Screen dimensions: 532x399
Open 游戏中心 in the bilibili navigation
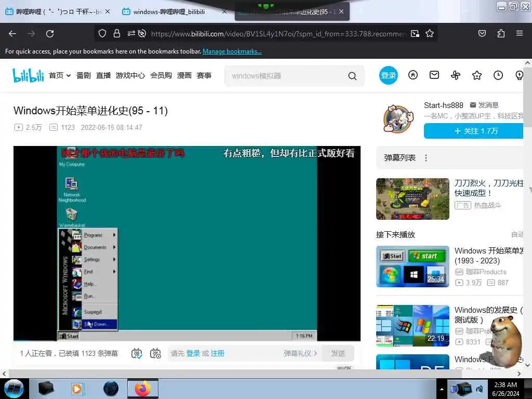coord(130,75)
